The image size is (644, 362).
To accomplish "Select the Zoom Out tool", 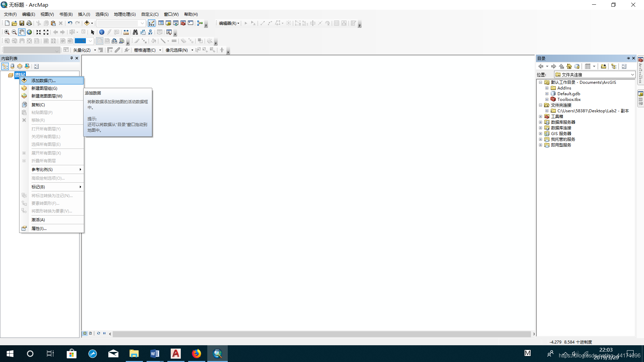I will [x=14, y=32].
